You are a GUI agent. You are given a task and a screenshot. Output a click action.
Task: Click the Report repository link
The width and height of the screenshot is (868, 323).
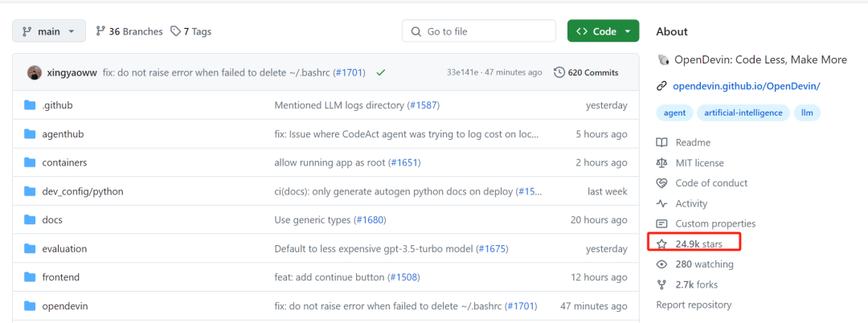(x=694, y=305)
